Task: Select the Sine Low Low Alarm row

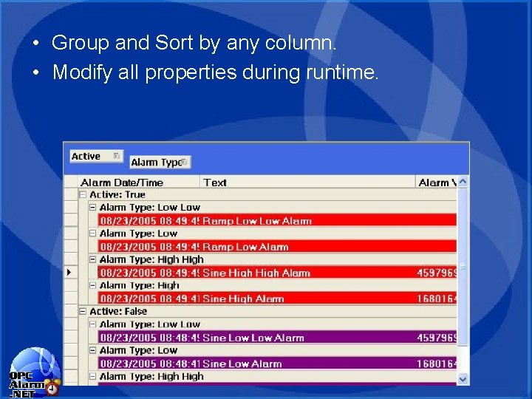Action: [277, 337]
